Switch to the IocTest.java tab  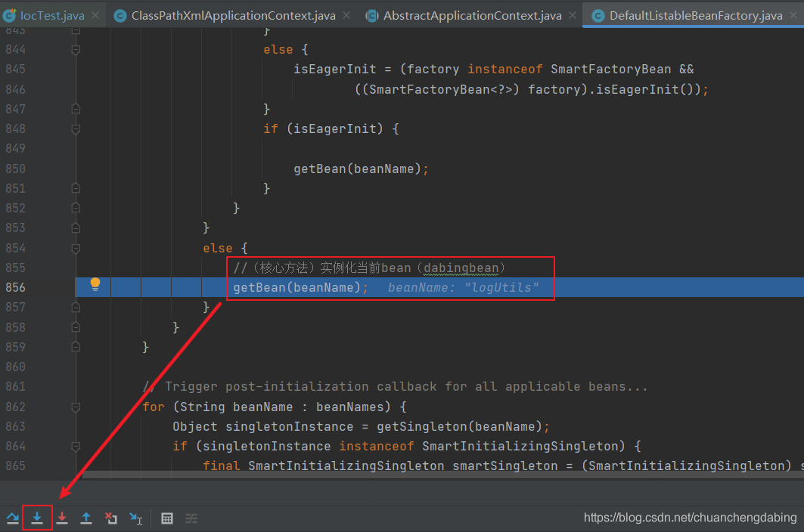tap(51, 16)
